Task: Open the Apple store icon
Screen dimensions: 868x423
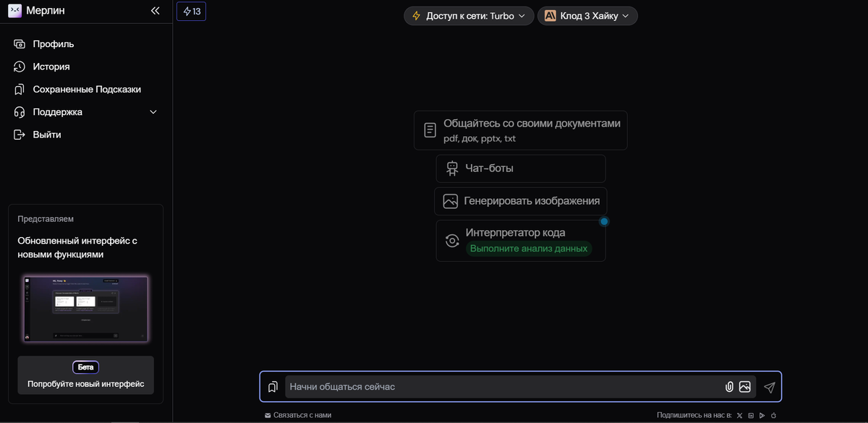Action: (773, 416)
